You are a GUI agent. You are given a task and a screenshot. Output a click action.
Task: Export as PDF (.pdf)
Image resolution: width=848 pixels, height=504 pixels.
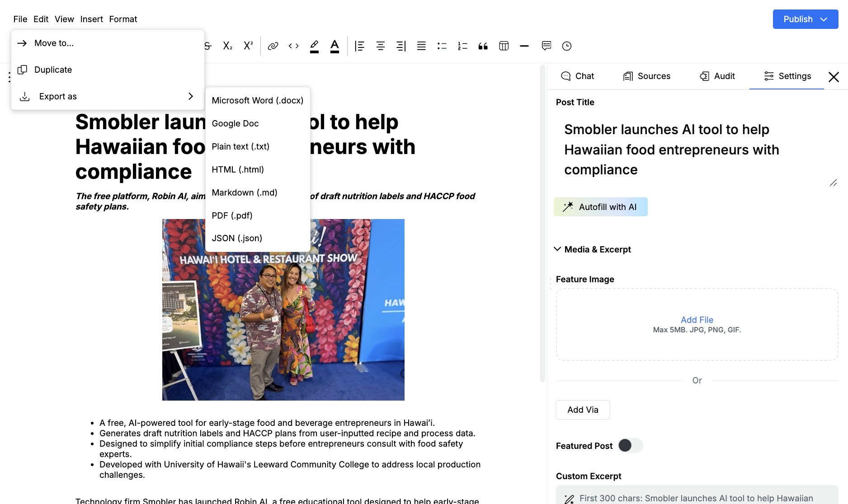point(258,215)
